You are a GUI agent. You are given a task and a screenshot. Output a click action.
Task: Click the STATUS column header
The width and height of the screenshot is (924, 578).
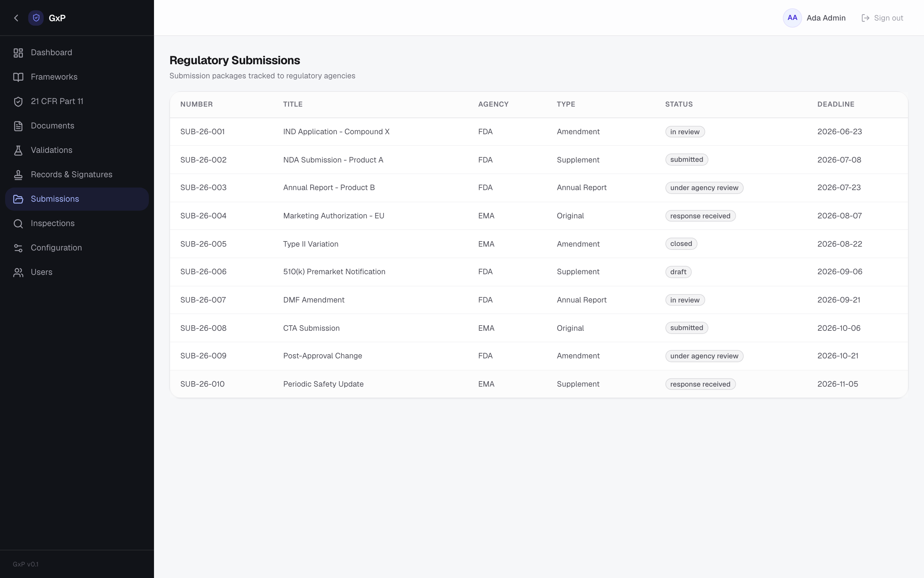tap(679, 104)
